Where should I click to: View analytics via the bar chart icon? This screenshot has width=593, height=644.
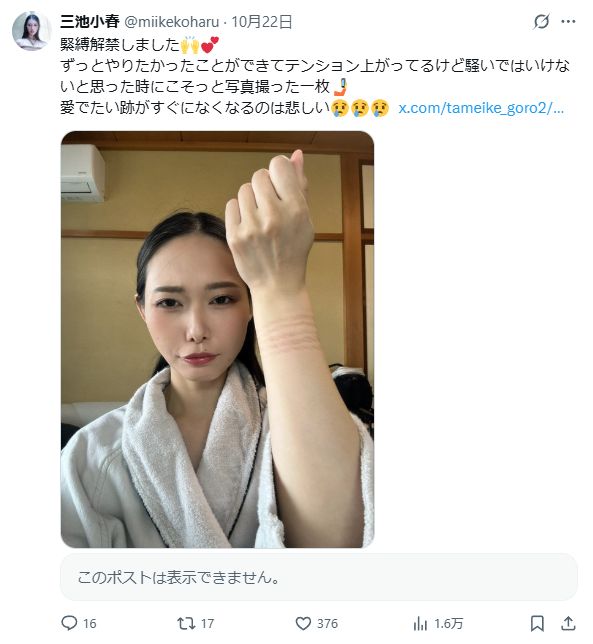[420, 623]
